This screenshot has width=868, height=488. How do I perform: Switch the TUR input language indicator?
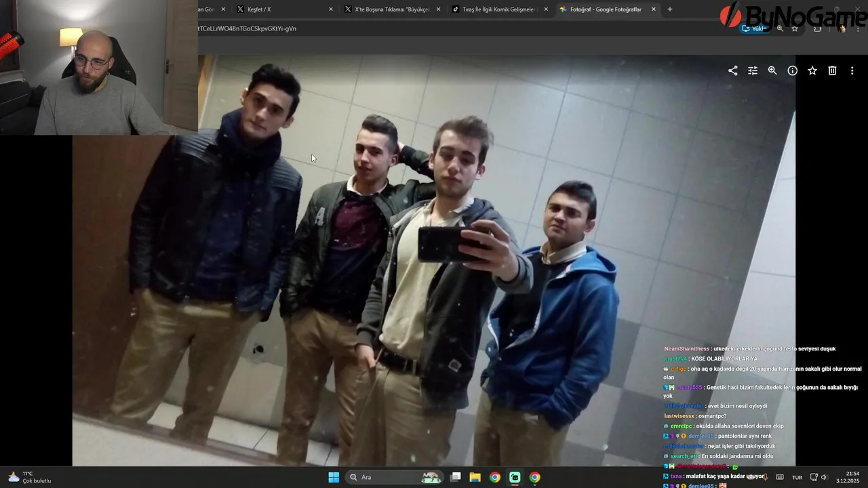(x=797, y=477)
